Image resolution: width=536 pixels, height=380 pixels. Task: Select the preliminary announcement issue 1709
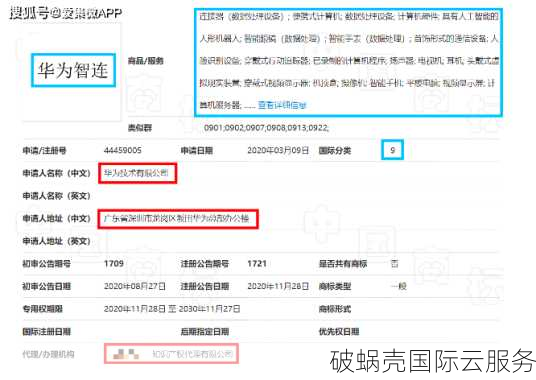[x=114, y=263]
